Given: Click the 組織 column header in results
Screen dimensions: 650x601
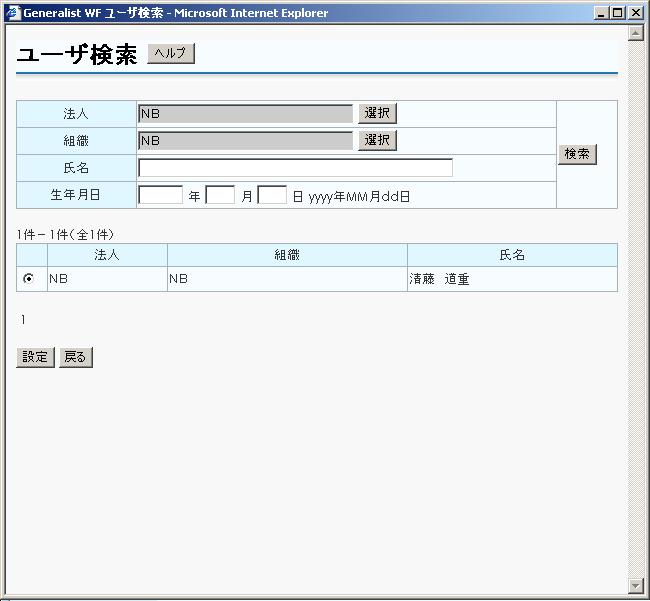Looking at the screenshot, I should point(287,254).
